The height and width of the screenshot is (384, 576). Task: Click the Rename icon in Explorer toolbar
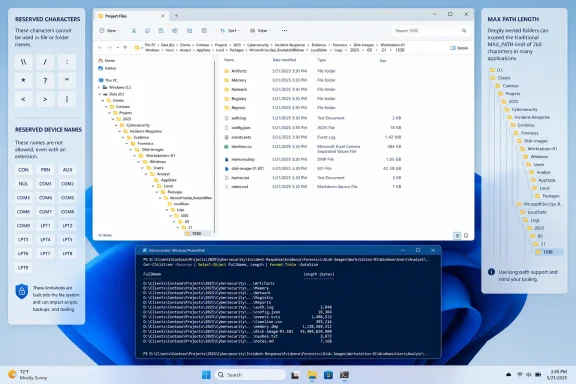(x=175, y=31)
